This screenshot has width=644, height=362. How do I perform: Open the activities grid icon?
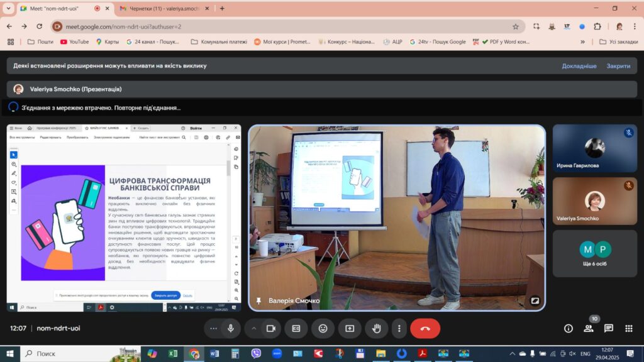tap(629, 328)
